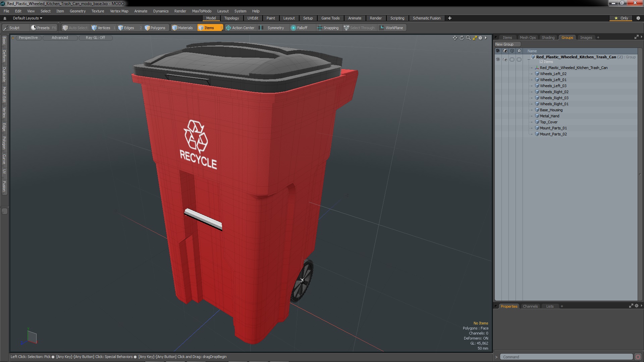Open WorkPlane options

[391, 28]
